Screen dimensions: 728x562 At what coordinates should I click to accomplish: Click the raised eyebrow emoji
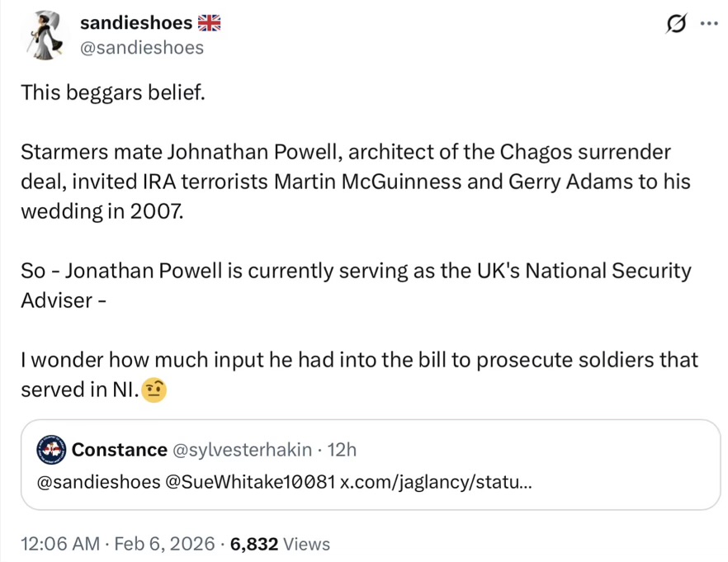coord(154,390)
